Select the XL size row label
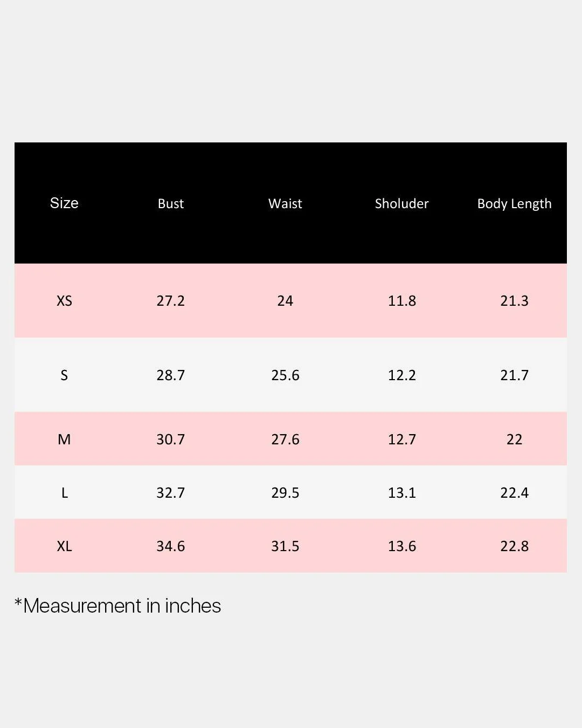Screen dimensions: 582x728 (x=64, y=546)
